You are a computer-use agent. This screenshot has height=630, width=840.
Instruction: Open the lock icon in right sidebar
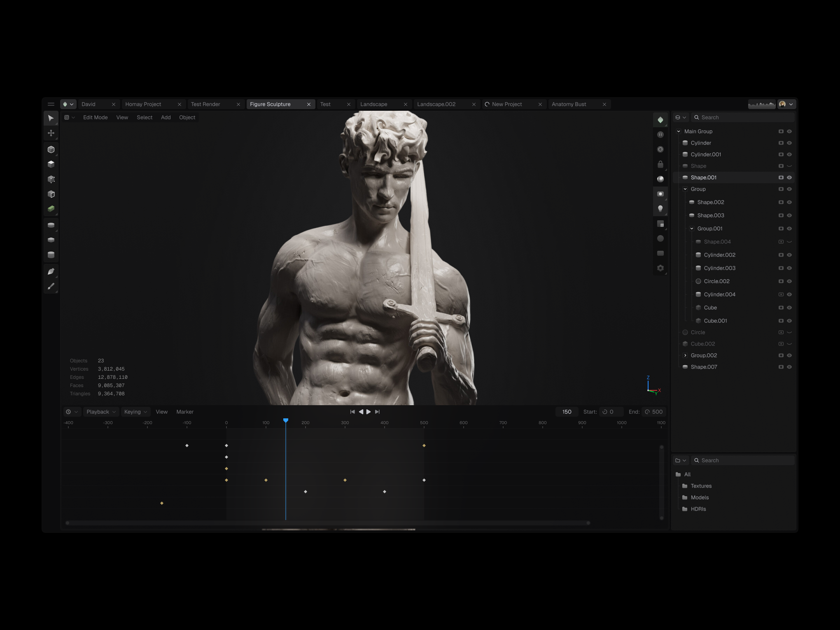(660, 164)
